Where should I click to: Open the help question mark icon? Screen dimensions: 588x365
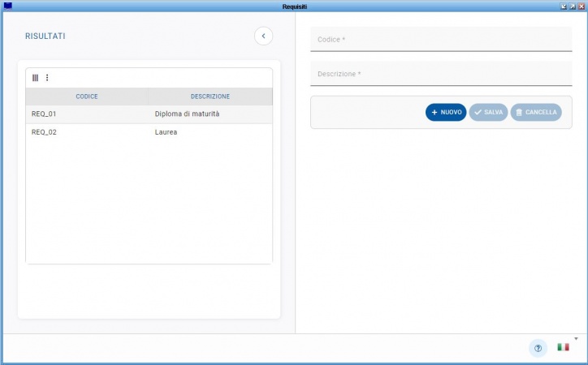click(538, 348)
